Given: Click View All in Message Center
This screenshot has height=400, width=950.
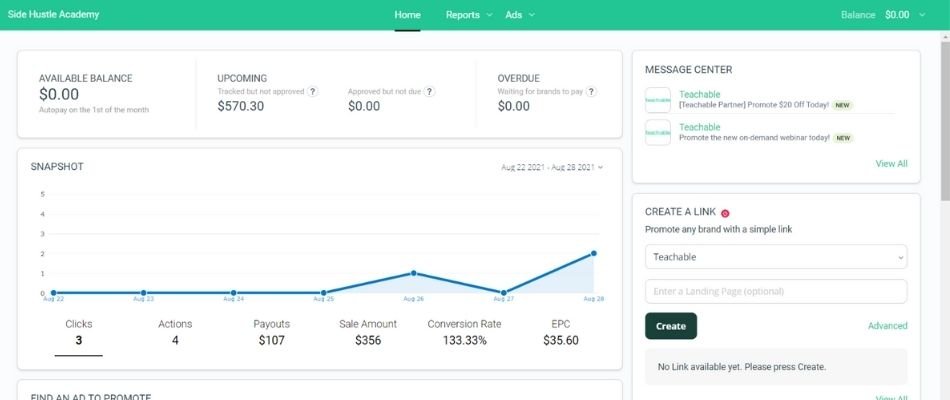Looking at the screenshot, I should pyautogui.click(x=891, y=164).
